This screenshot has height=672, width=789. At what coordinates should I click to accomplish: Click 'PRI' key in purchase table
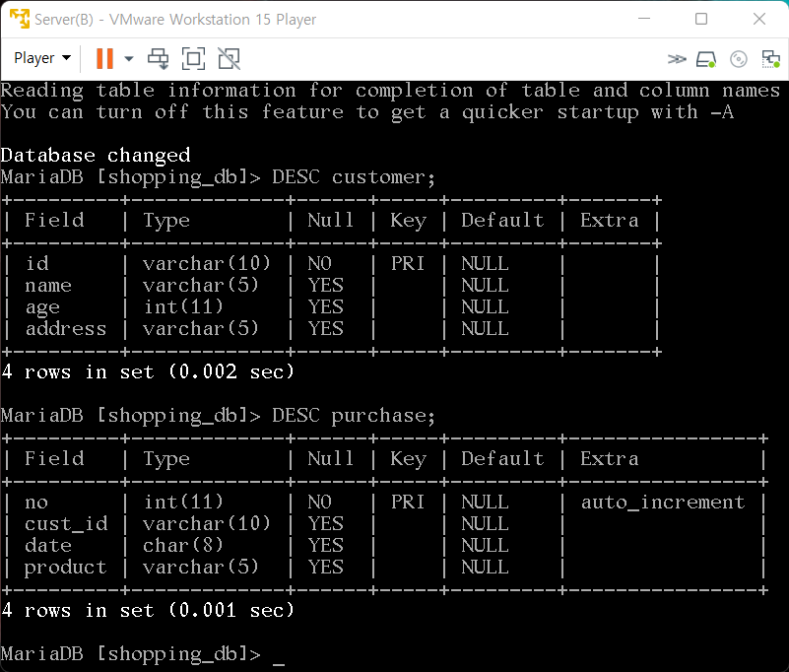click(x=408, y=502)
